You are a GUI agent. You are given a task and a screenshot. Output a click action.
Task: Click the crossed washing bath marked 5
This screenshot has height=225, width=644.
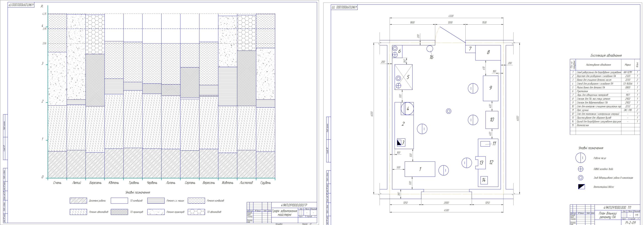(403, 77)
